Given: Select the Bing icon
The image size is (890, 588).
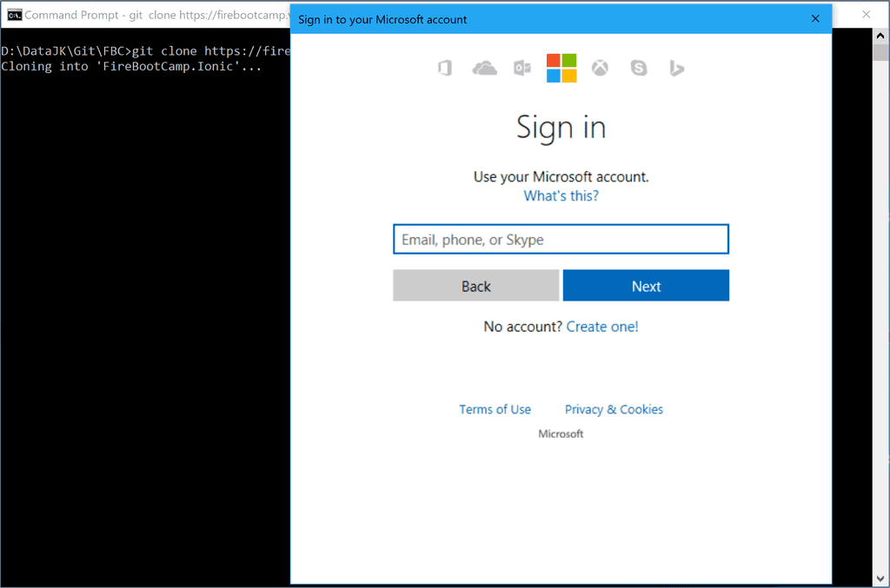Looking at the screenshot, I should point(677,68).
